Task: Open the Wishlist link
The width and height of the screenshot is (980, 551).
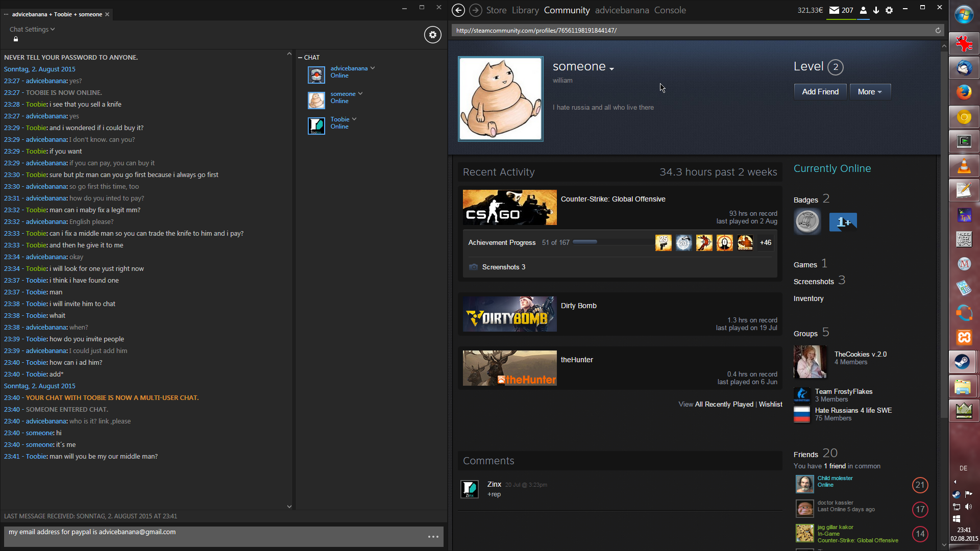Action: (770, 404)
